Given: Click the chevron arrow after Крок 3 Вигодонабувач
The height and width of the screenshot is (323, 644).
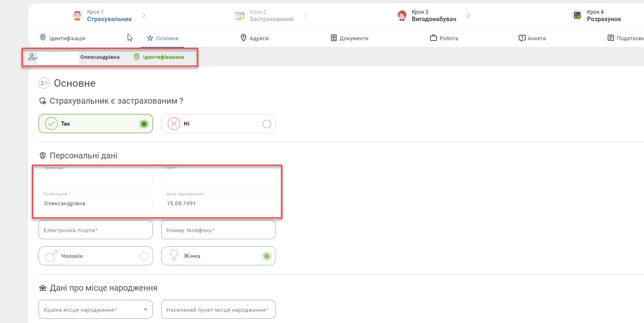Looking at the screenshot, I should [468, 16].
